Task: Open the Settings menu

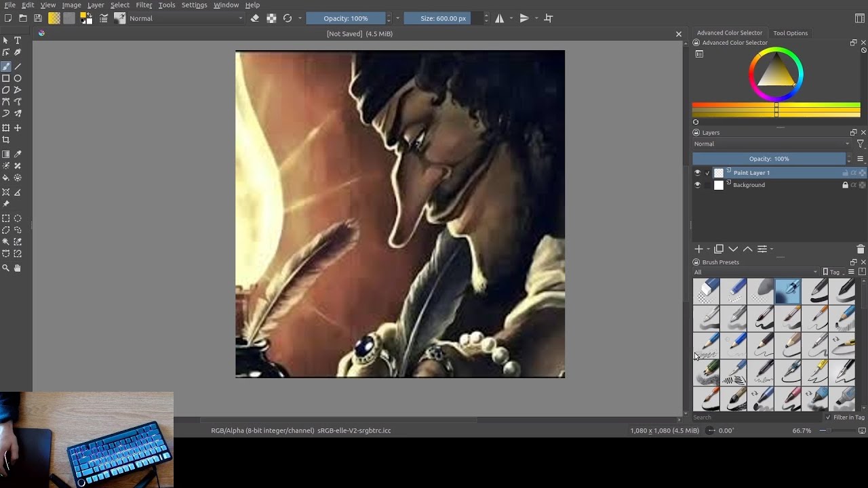Action: [x=194, y=5]
